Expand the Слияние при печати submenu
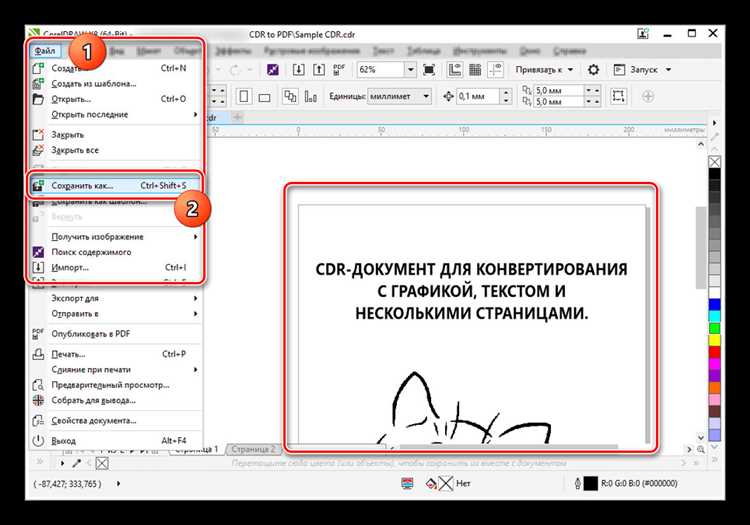This screenshot has height=525, width=750. point(195,370)
